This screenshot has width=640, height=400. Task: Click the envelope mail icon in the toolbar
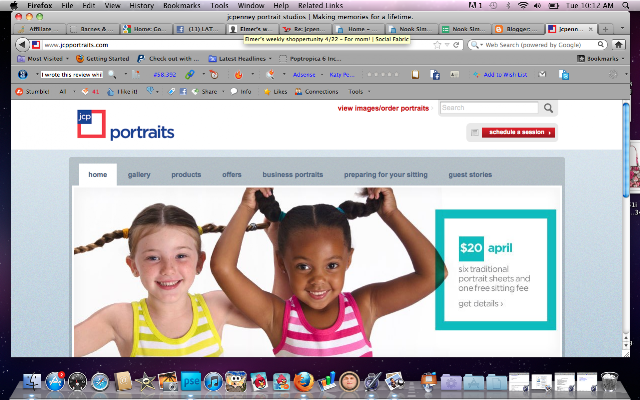[542, 74]
